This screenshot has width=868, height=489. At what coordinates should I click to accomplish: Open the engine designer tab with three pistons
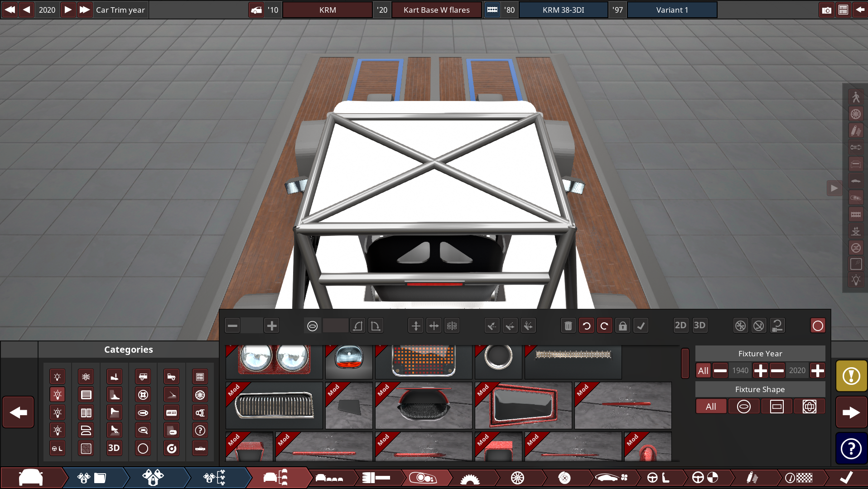coord(153,478)
